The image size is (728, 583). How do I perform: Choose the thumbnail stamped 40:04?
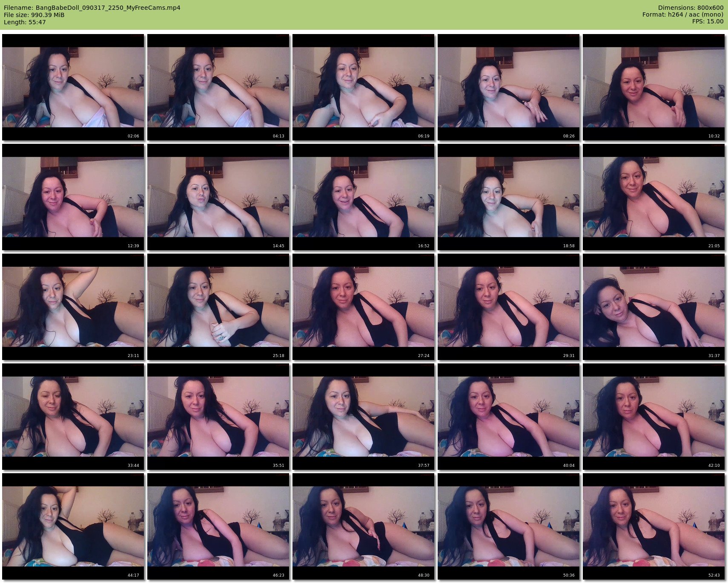(x=509, y=417)
